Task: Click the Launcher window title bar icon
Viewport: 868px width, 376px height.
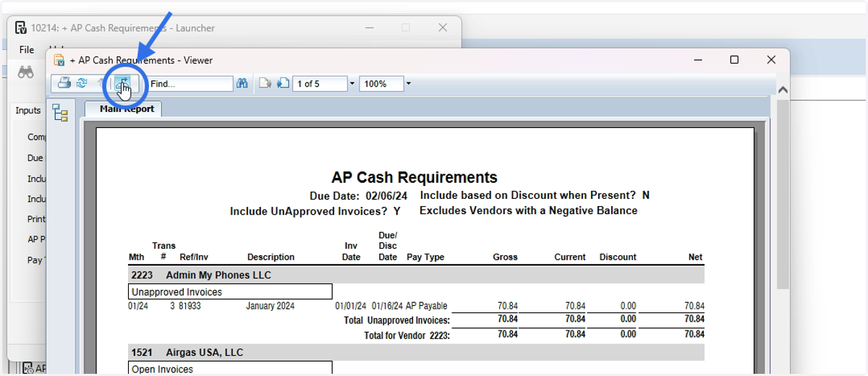Action: click(21, 27)
